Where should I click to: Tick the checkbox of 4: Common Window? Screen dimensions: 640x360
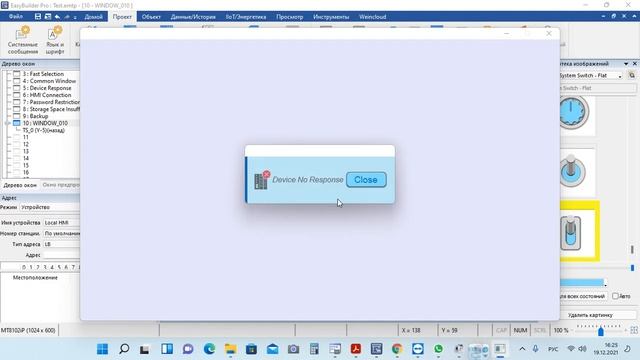[x=16, y=81]
